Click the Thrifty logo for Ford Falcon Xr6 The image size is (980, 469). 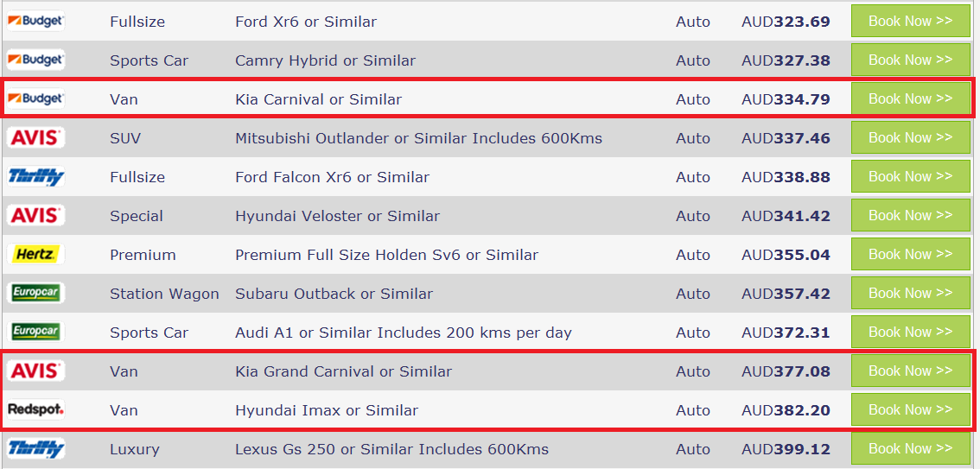tap(35, 177)
